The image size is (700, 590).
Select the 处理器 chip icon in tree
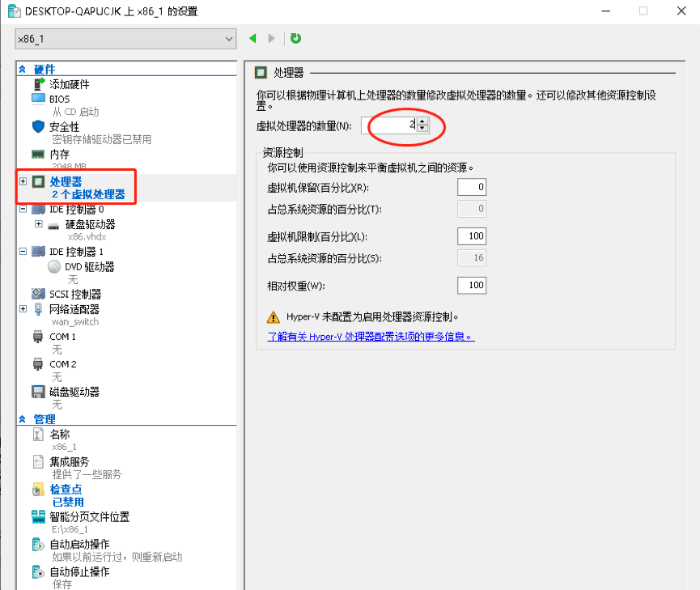pos(38,181)
